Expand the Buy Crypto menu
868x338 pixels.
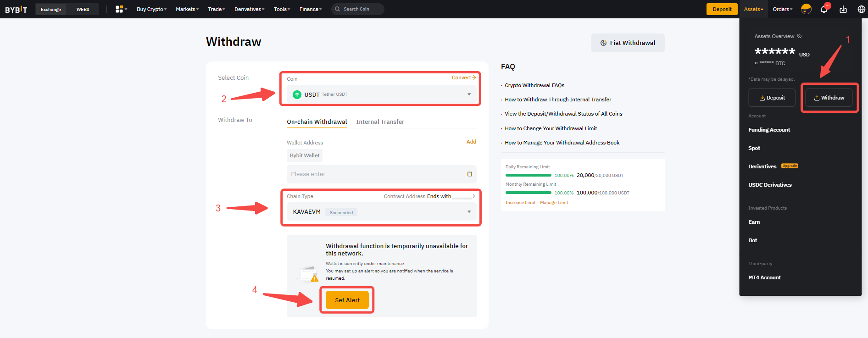pos(152,9)
